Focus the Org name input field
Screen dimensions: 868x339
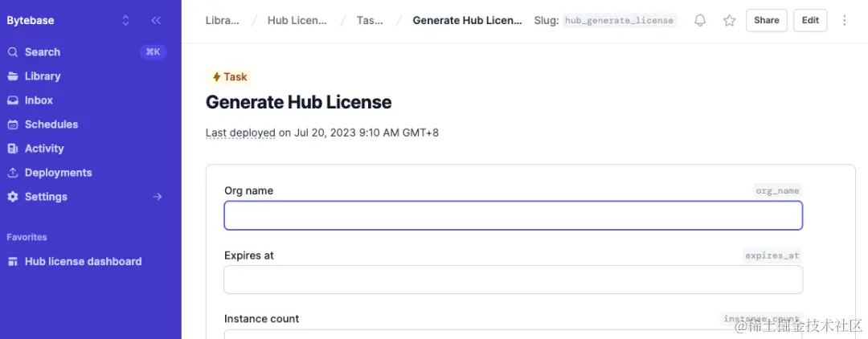tap(513, 215)
